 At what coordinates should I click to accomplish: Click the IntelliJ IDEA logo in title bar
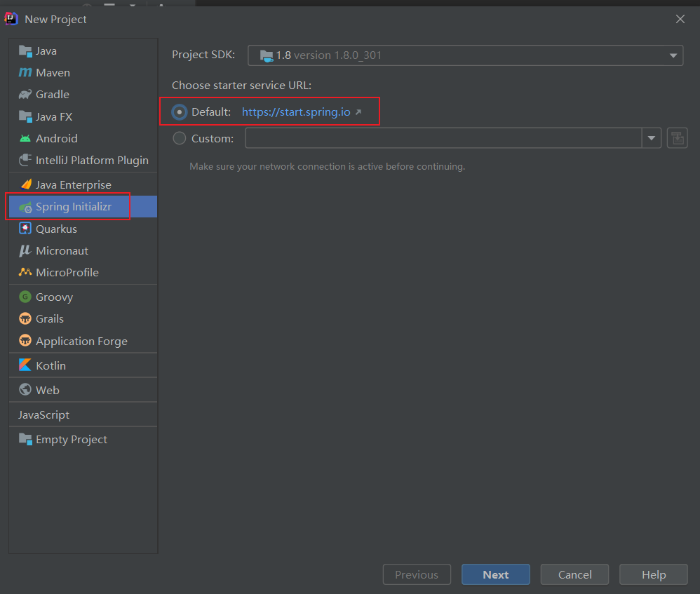pyautogui.click(x=11, y=19)
